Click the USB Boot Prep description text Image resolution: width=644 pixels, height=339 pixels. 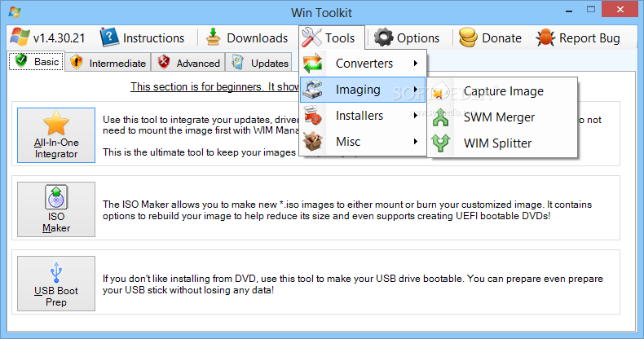coord(352,284)
